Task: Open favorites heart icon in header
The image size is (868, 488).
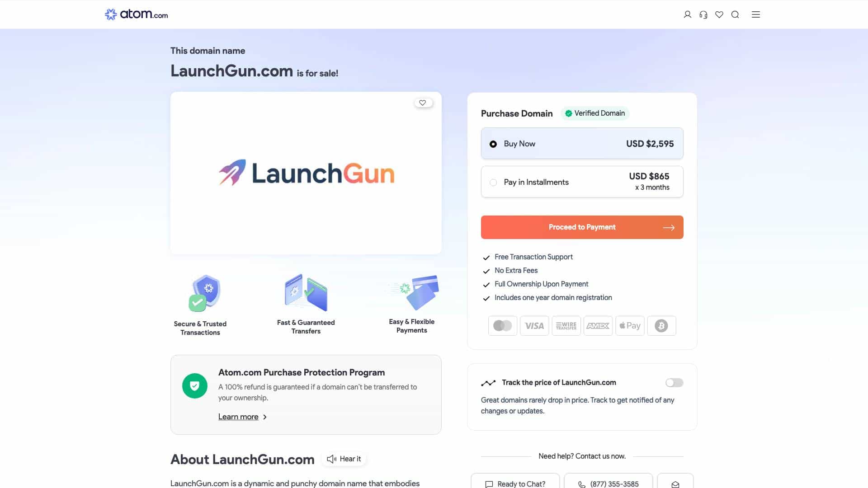Action: (x=719, y=14)
